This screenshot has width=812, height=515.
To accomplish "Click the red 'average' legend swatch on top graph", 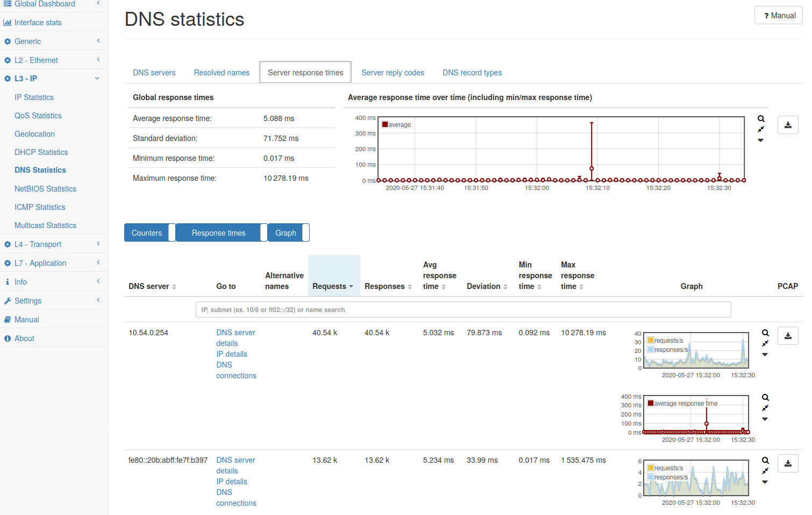I will pos(385,124).
